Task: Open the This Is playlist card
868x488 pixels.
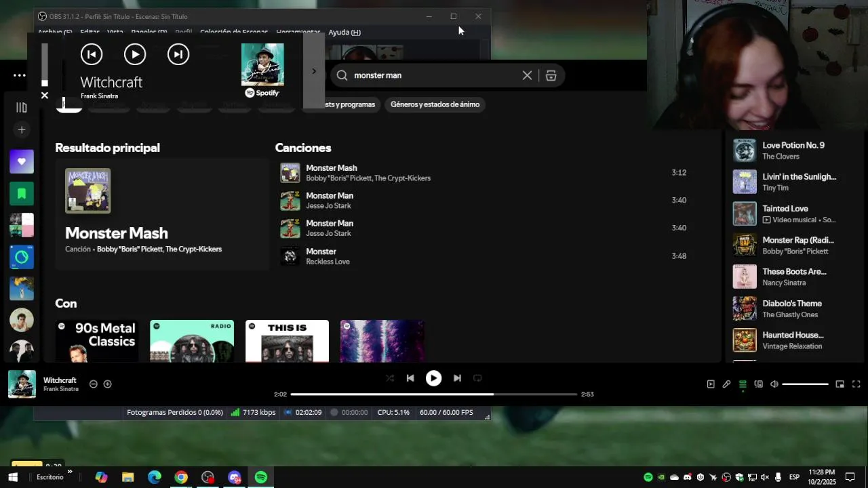Action: click(287, 341)
